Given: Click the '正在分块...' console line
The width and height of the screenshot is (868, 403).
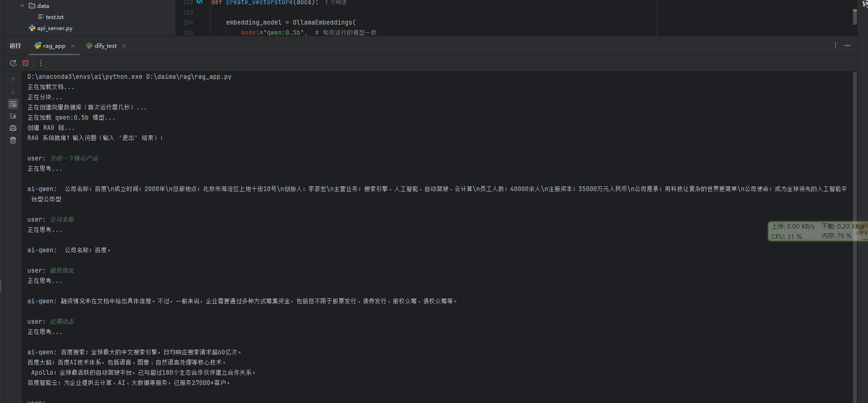Looking at the screenshot, I should tap(45, 97).
